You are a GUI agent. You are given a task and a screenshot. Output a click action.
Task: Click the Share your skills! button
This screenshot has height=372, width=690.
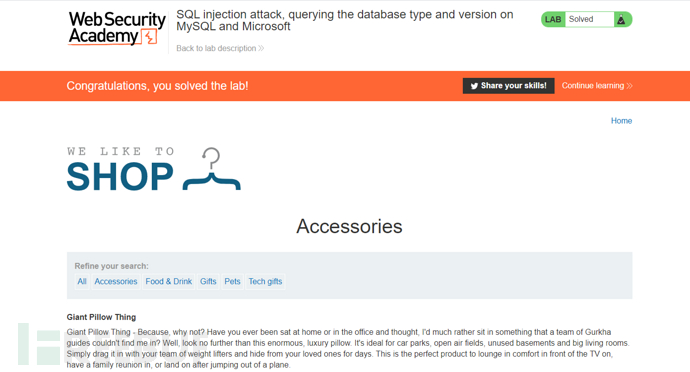point(508,86)
